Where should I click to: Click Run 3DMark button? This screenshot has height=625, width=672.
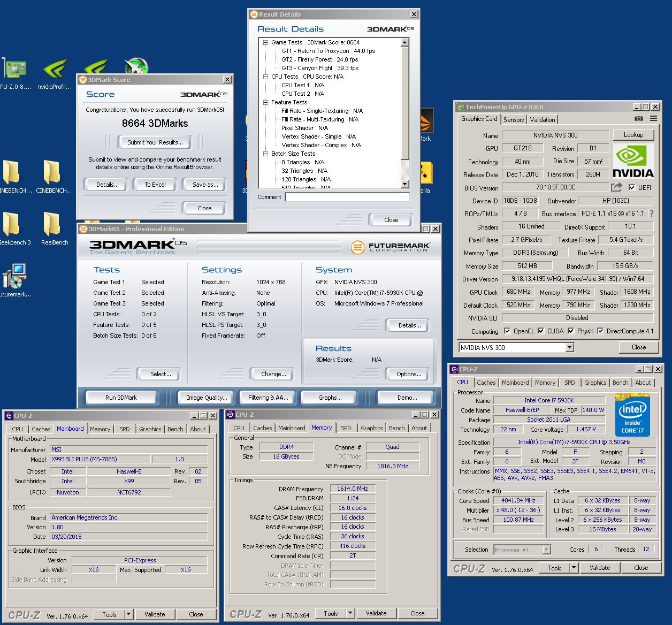point(121,398)
